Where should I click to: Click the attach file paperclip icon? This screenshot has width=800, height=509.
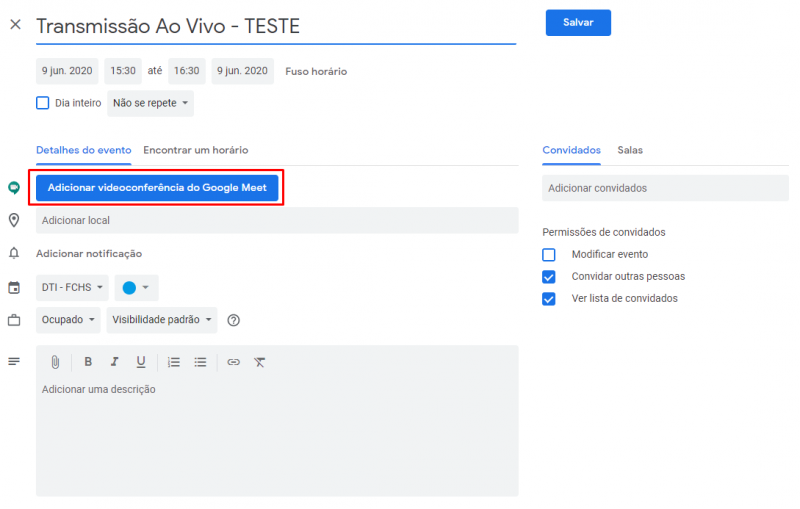56,362
